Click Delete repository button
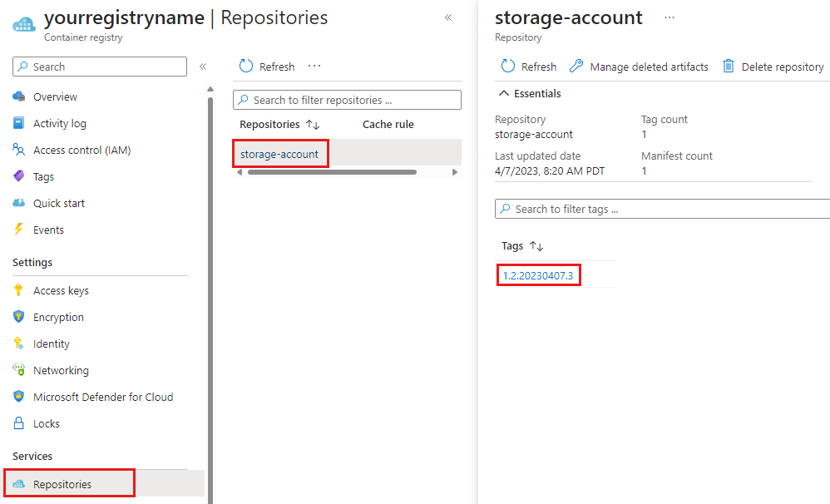 click(x=773, y=67)
